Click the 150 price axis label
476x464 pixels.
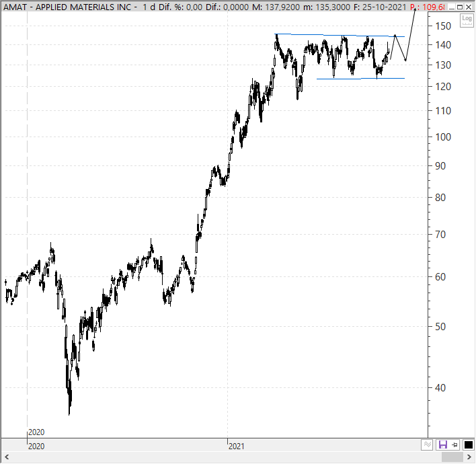click(x=443, y=26)
